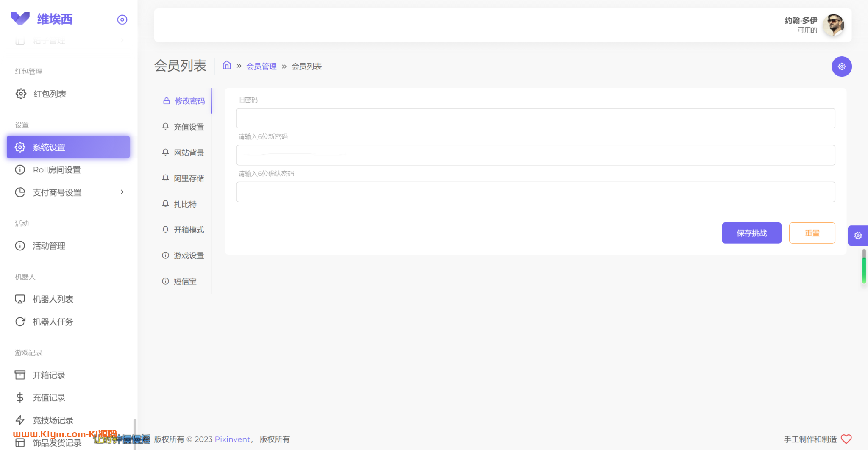This screenshot has height=450, width=868.
Task: Open the 游戏设置 tab
Action: [184, 256]
